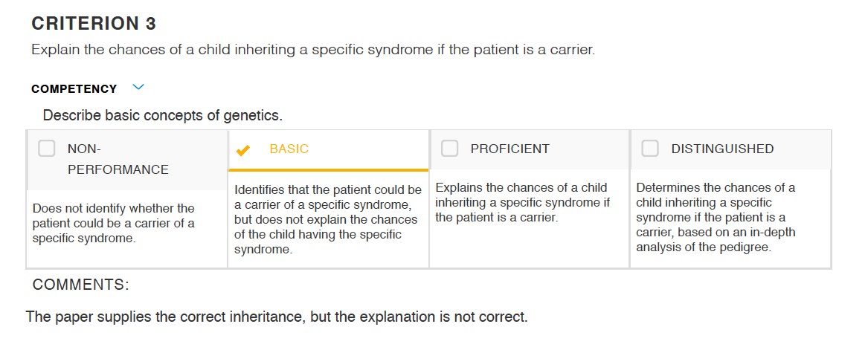
Task: Select the PROFICIENT column header text
Action: pyautogui.click(x=509, y=149)
